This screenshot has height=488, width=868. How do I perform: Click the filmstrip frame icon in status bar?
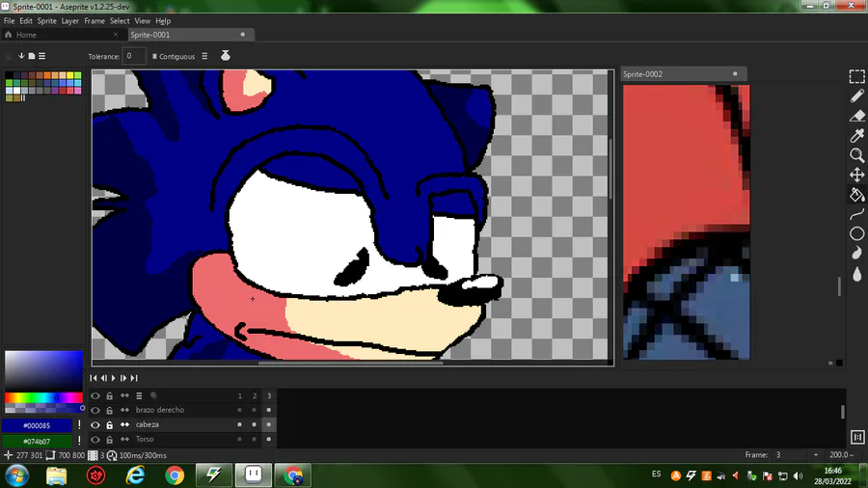(93, 455)
